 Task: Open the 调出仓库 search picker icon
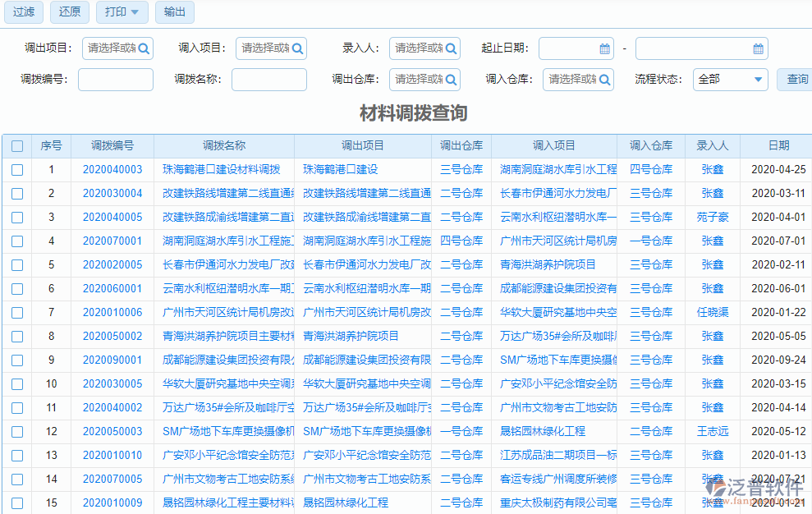coord(452,80)
